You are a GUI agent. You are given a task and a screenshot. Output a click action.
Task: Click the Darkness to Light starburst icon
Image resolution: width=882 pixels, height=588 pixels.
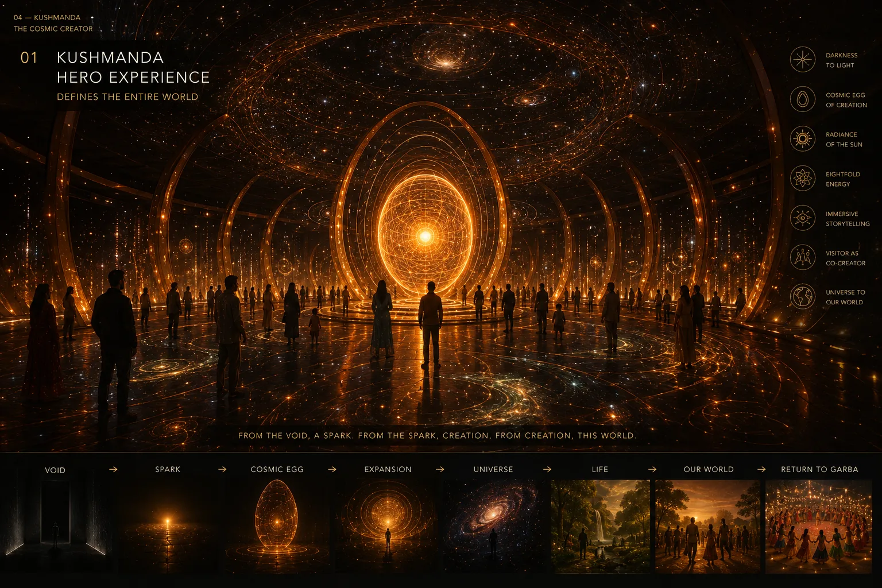tap(803, 60)
